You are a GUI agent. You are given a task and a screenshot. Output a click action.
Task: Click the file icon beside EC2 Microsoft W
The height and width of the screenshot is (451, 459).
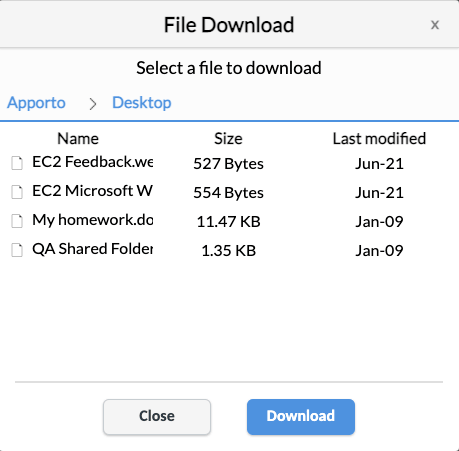click(x=17, y=192)
